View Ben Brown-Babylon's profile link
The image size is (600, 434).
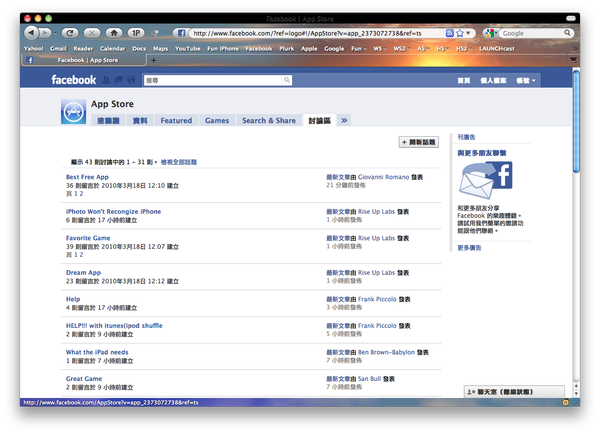point(386,352)
